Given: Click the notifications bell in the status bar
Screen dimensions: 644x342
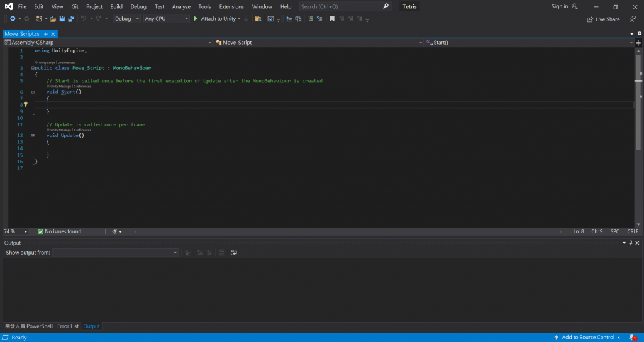Looking at the screenshot, I should click(x=633, y=338).
